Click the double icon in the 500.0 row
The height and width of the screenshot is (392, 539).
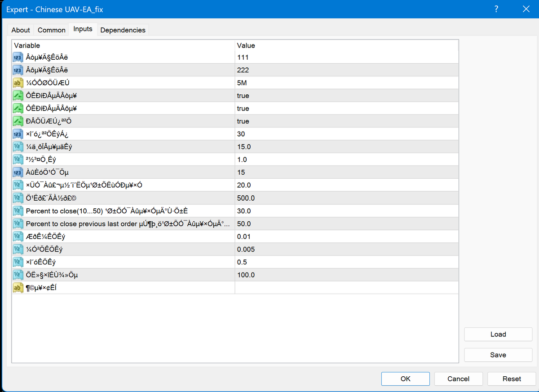pos(18,198)
